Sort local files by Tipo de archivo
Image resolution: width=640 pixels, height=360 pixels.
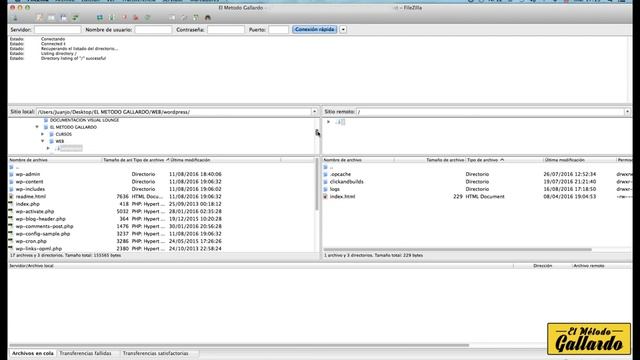pos(150,160)
